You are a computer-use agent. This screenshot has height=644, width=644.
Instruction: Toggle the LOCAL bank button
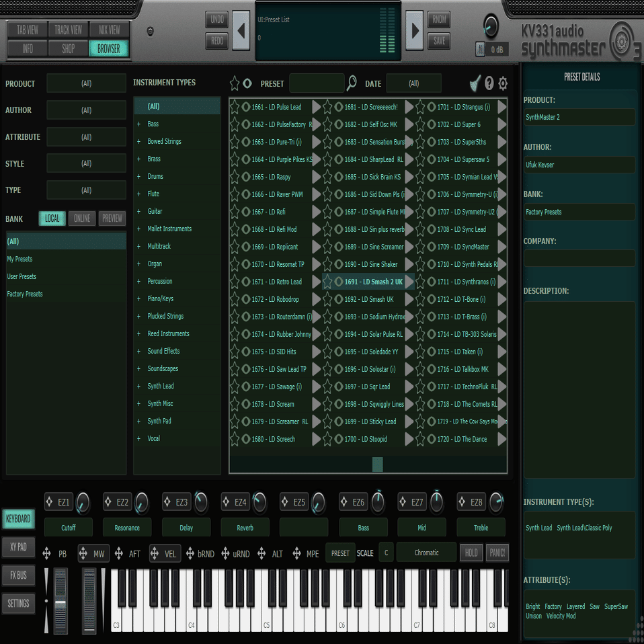52,218
